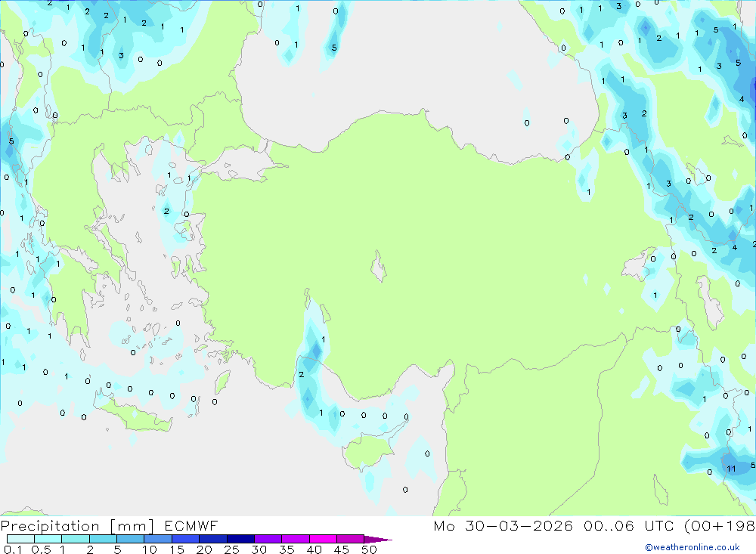Click the 45–50 mm legend color box

click(350, 539)
